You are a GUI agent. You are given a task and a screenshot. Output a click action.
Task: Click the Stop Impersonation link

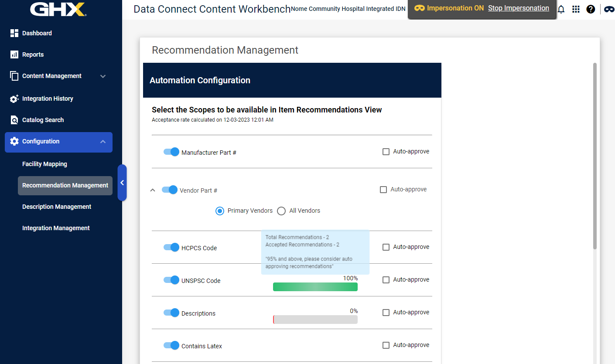click(x=519, y=8)
